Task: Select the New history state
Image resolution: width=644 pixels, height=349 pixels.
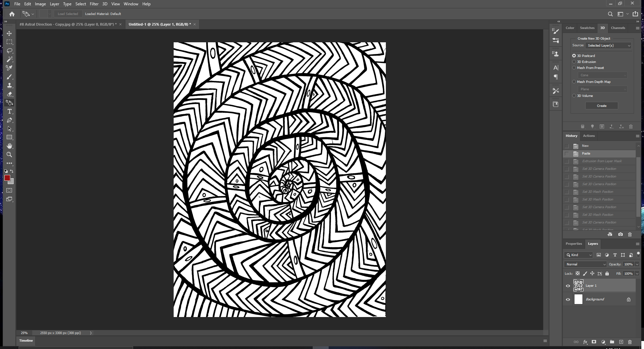Action: click(x=599, y=146)
